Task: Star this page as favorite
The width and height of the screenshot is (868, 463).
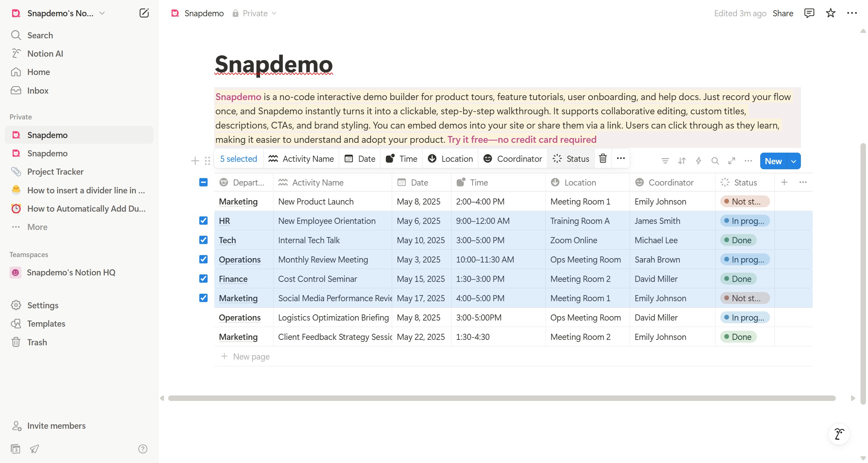Action: coord(830,13)
